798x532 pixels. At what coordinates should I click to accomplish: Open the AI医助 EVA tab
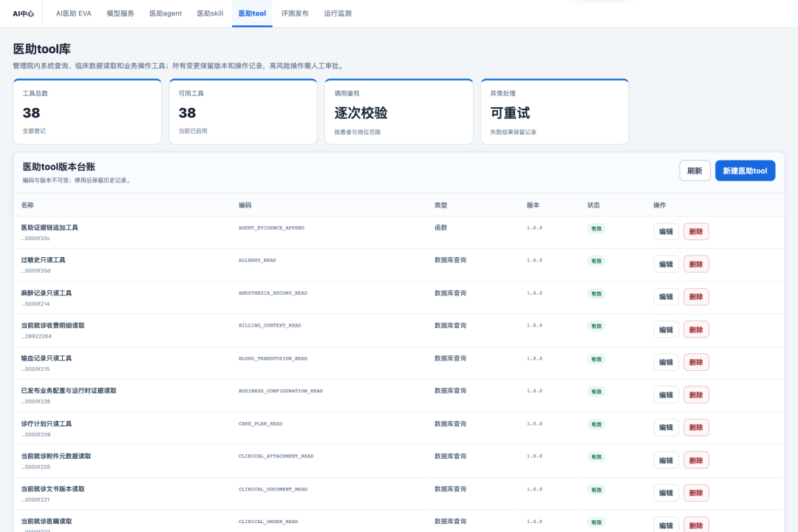(x=73, y=13)
